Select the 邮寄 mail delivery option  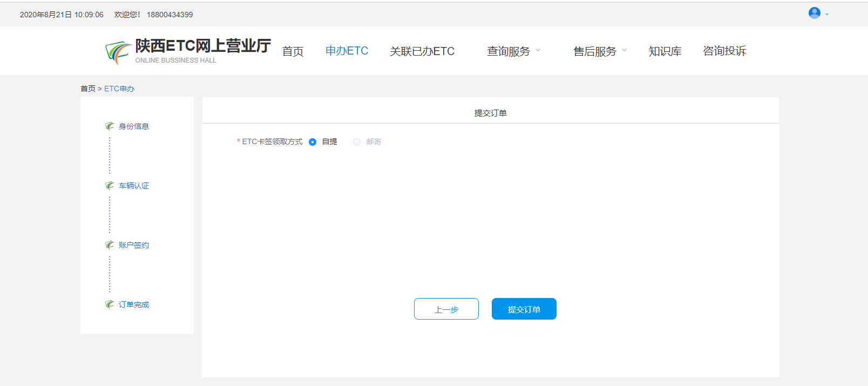click(357, 142)
